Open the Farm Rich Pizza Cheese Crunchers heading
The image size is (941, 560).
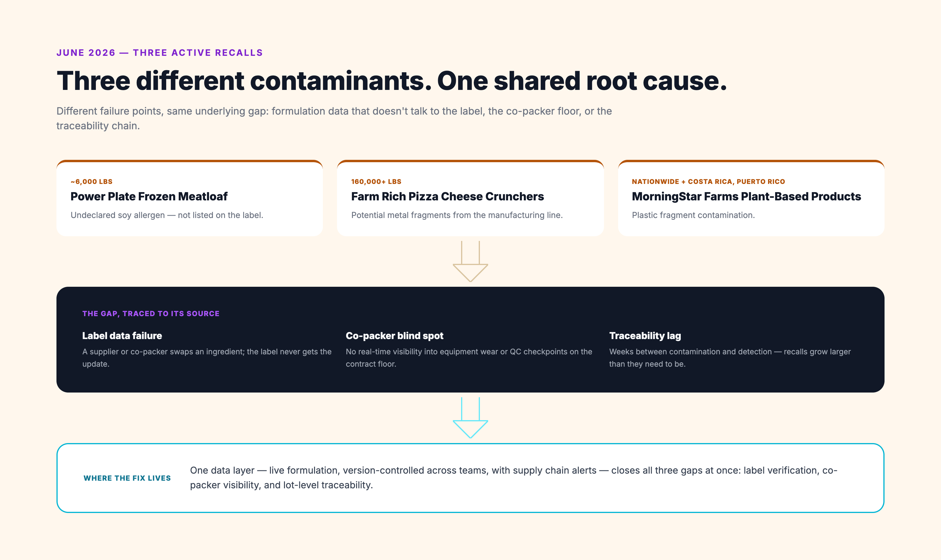coord(447,197)
